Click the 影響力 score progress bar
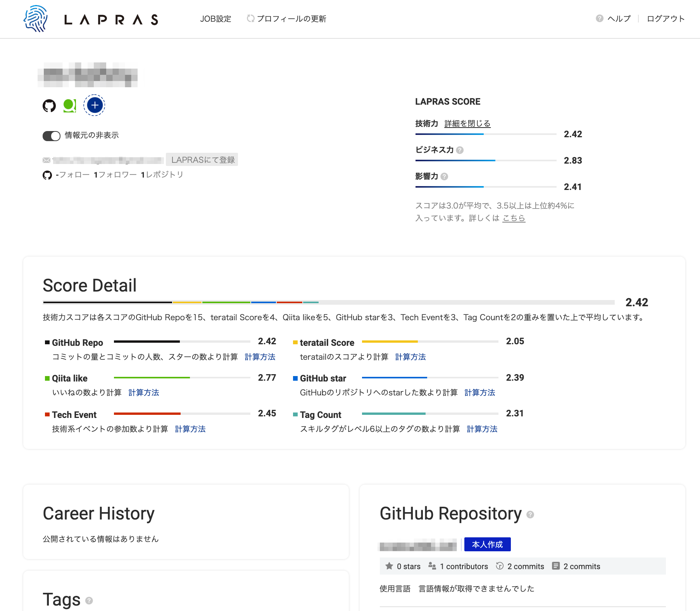The width and height of the screenshot is (700, 611). 486,187
